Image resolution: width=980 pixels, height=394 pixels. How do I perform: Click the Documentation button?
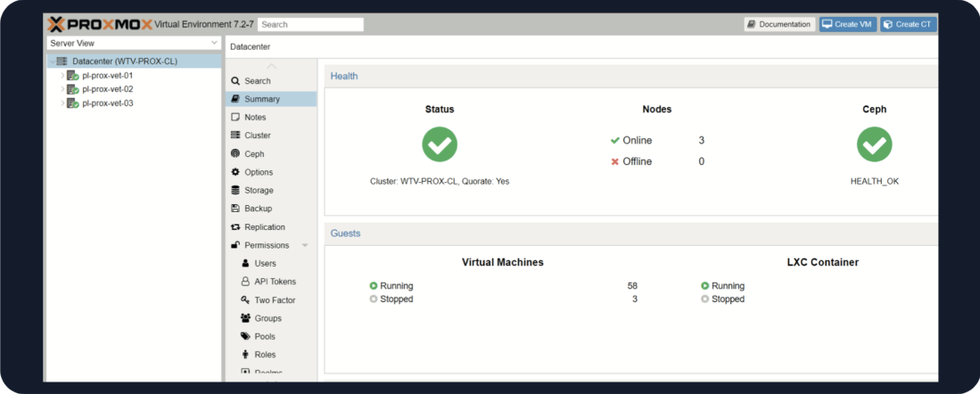coord(779,24)
